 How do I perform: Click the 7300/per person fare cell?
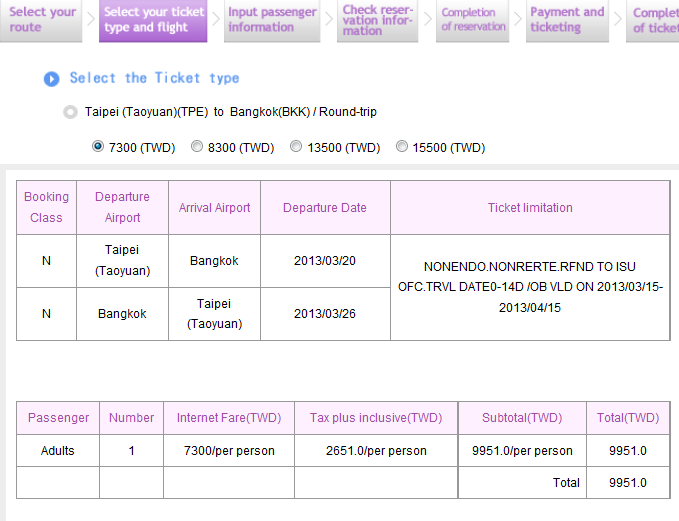tap(229, 451)
